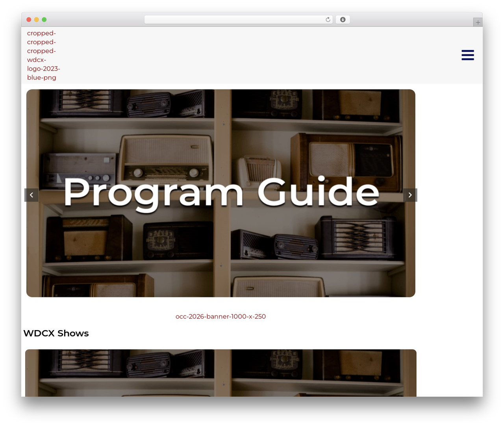Focus the browser address bar
This screenshot has width=504, height=427.
(238, 20)
